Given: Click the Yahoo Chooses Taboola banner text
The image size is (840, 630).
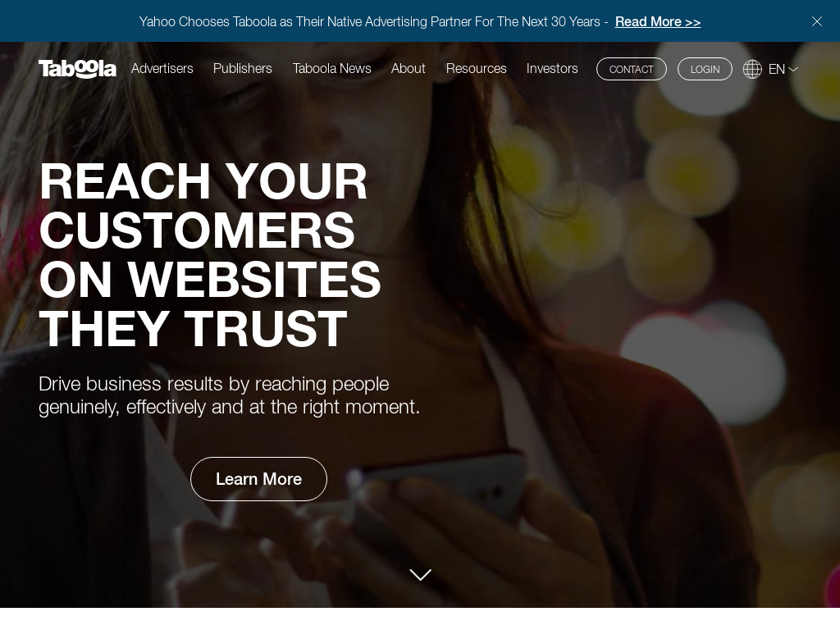Looking at the screenshot, I should [x=370, y=21].
